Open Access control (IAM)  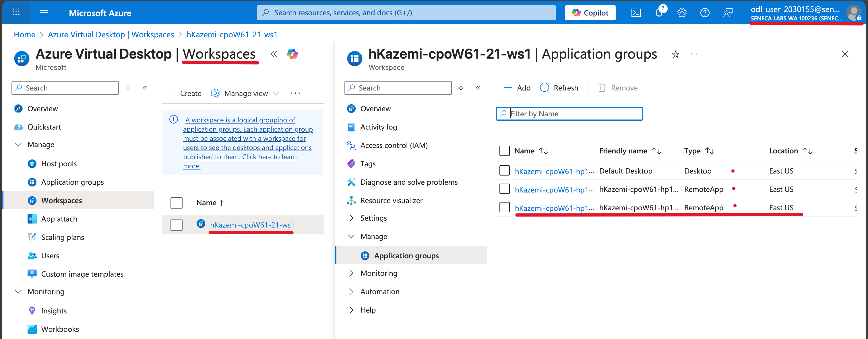(394, 145)
